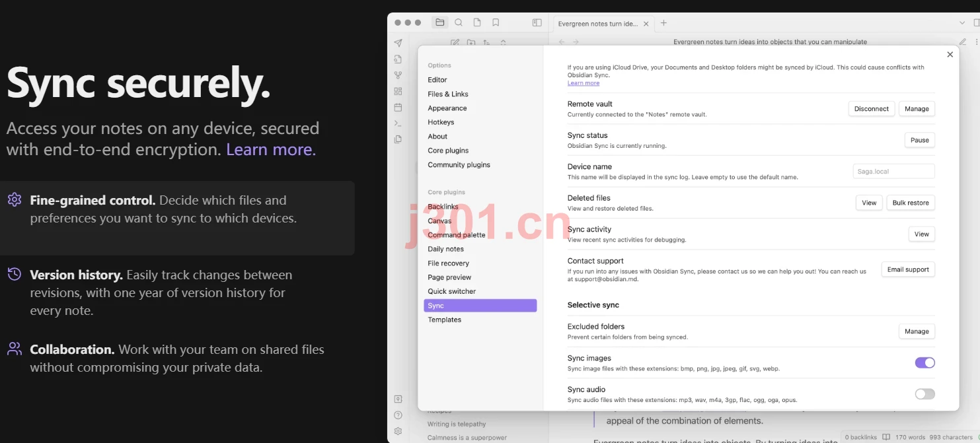Click the templates copy ribbon icon
Screen dimensions: 980x443
click(x=398, y=139)
